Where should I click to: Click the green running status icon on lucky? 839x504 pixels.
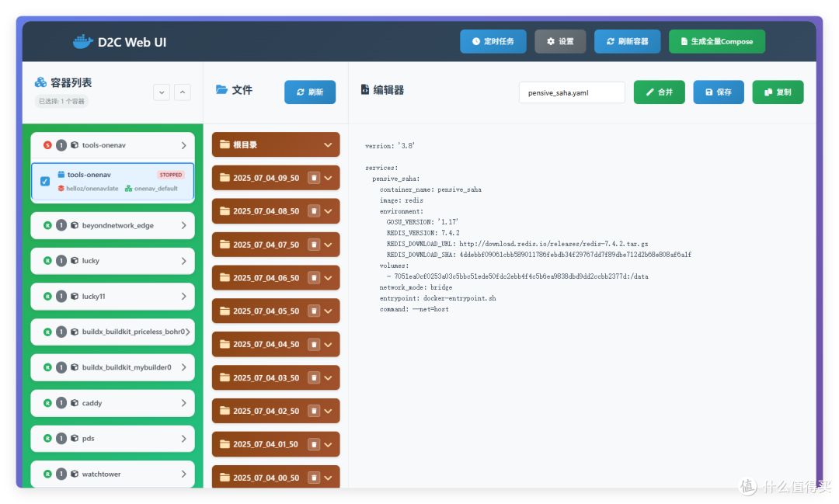coord(47,261)
